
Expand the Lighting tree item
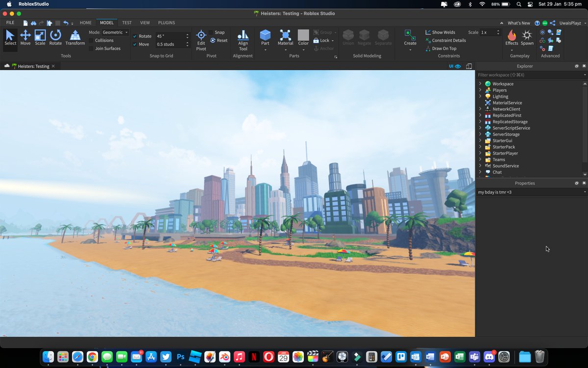click(x=480, y=96)
